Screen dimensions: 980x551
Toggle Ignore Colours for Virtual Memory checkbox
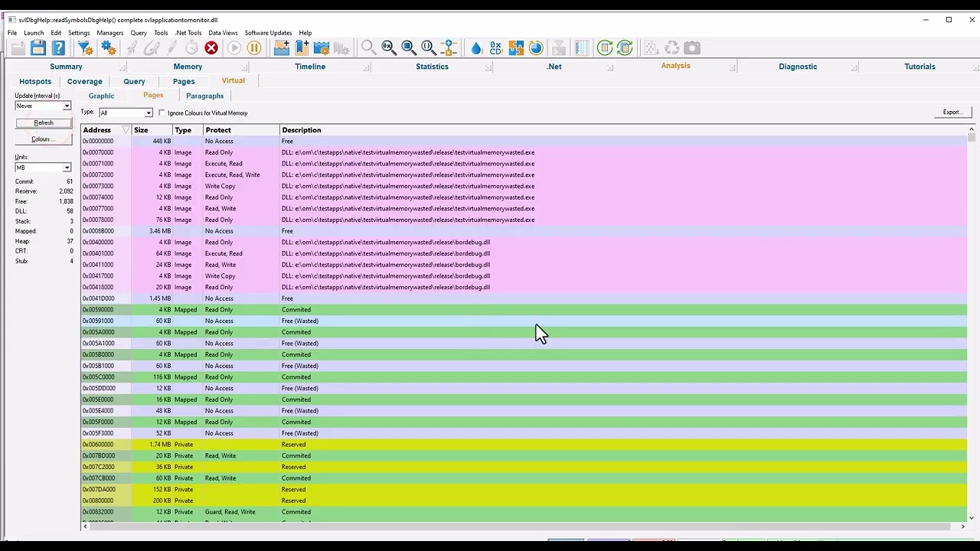pos(162,113)
